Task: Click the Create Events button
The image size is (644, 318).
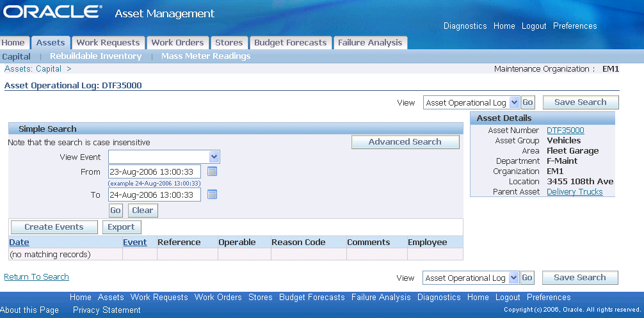Action: click(x=54, y=227)
